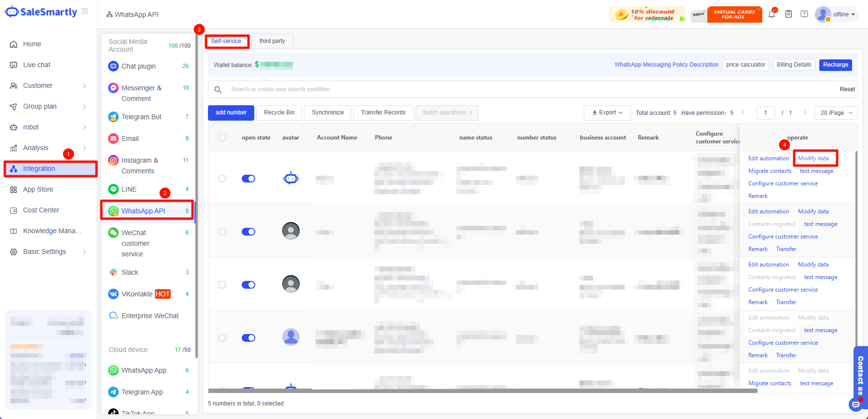Open the Export dropdown

tap(607, 113)
